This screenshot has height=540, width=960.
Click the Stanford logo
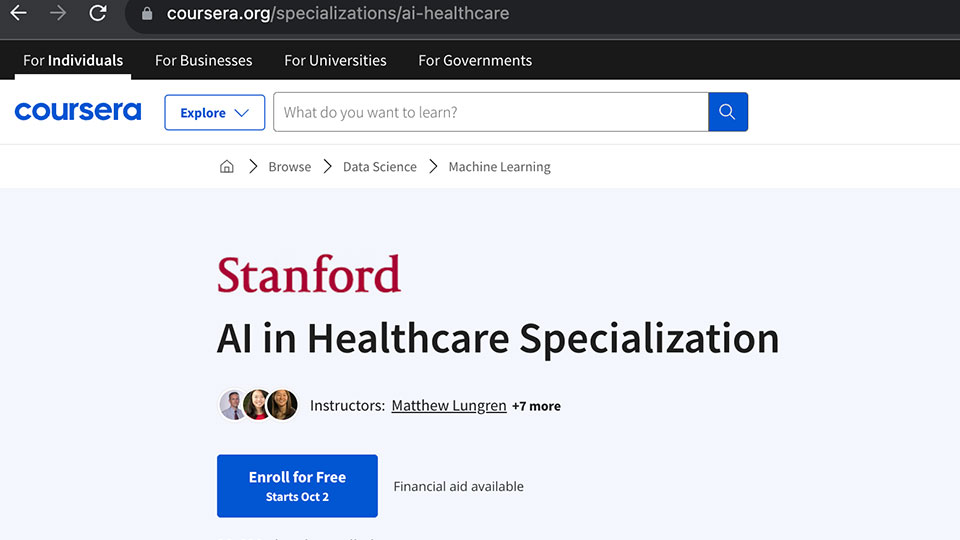coord(309,274)
